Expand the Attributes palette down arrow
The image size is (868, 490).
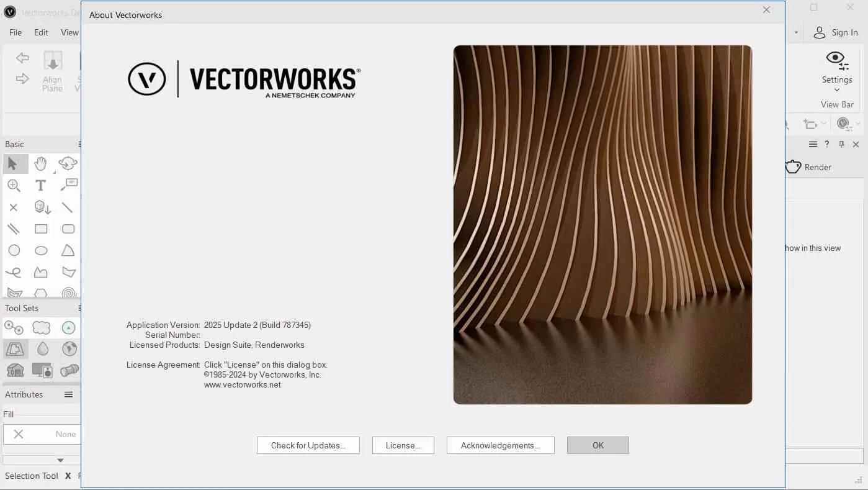point(60,460)
